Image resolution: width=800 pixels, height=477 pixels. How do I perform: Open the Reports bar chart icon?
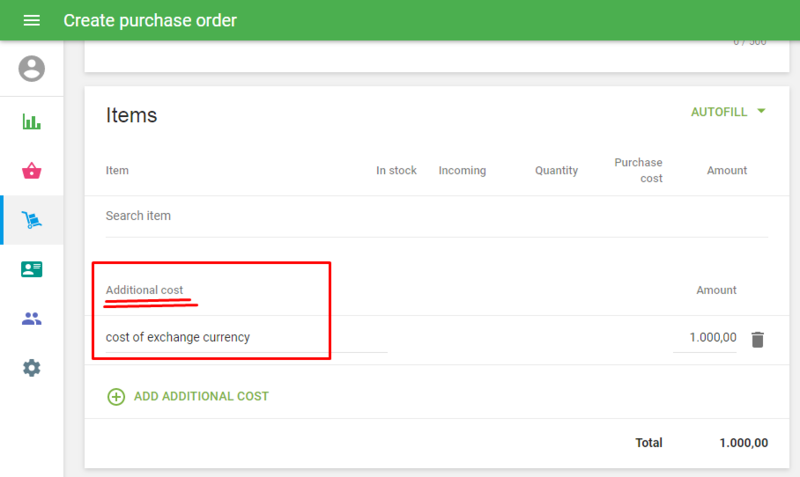point(32,122)
